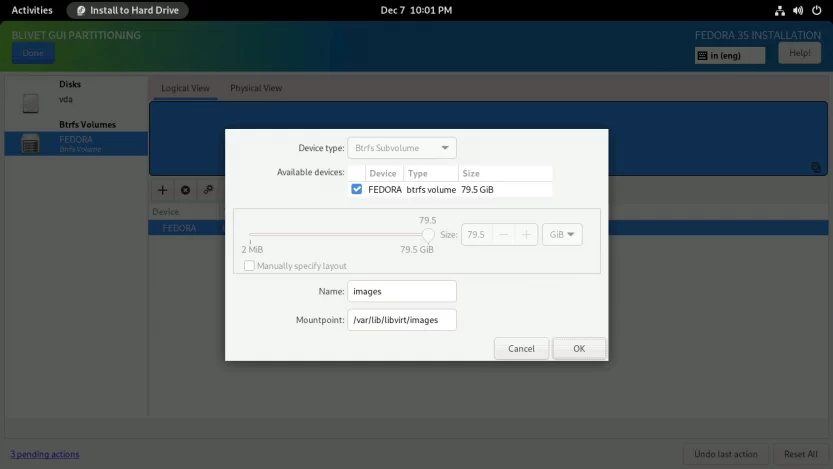Switch to the Logical View tab
The width and height of the screenshot is (833, 469).
[x=185, y=88]
